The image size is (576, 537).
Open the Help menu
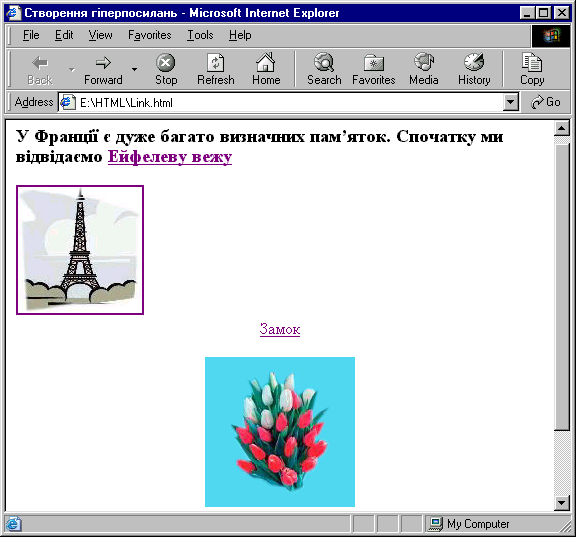click(240, 35)
